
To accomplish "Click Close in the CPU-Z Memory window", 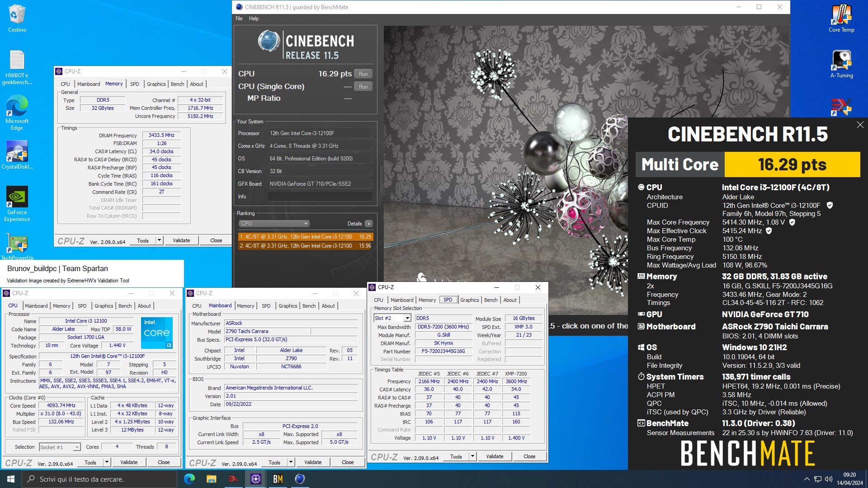I will click(x=216, y=240).
